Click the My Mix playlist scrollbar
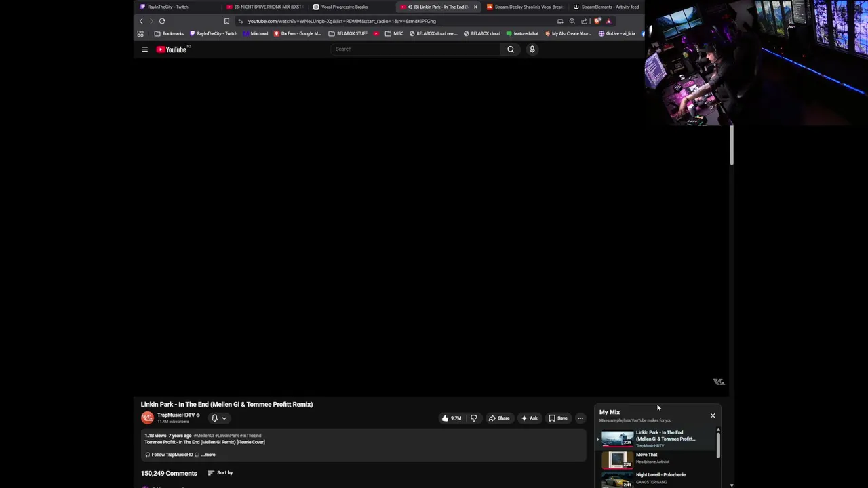868x488 pixels. tap(718, 444)
